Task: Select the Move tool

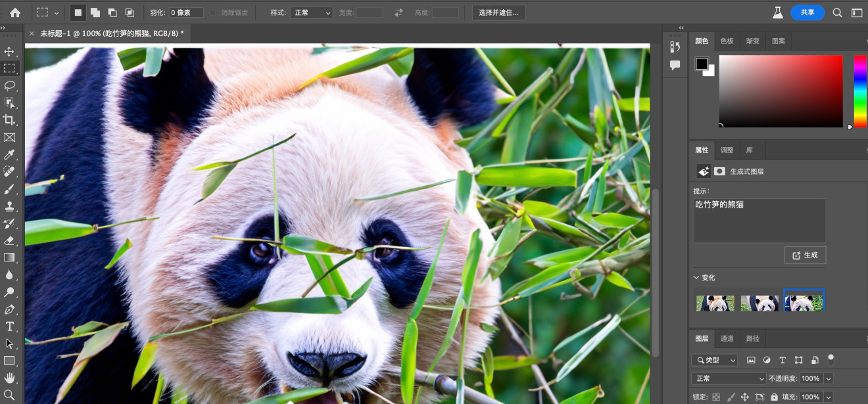Action: click(x=9, y=51)
